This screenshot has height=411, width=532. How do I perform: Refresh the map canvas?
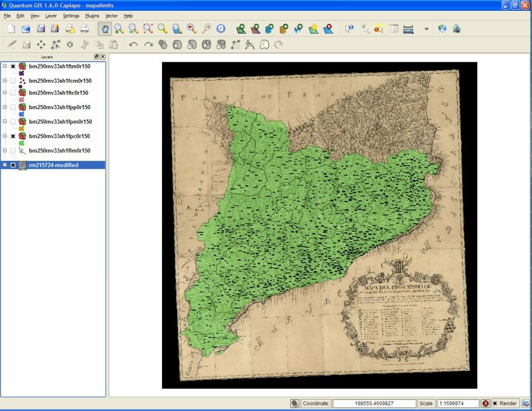(221, 29)
